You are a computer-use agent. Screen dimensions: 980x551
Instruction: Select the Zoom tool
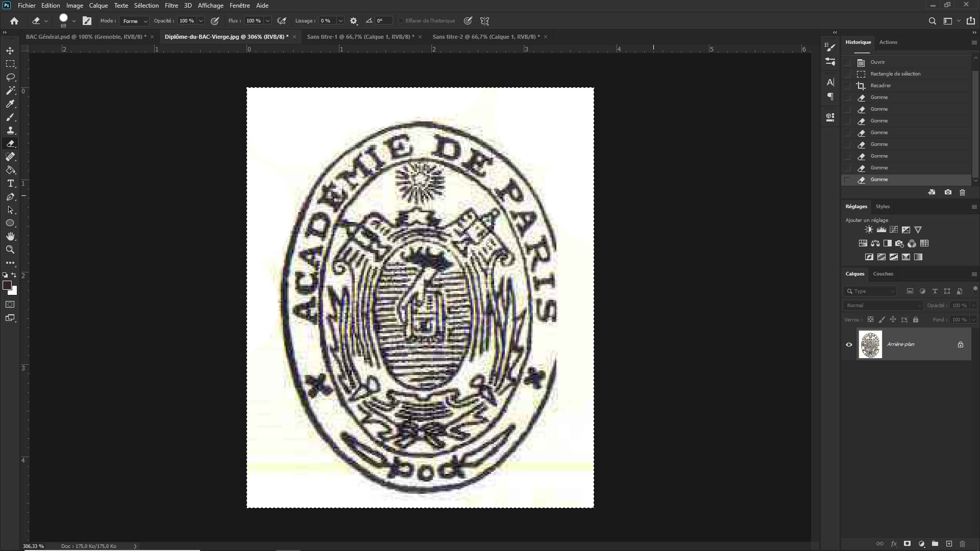click(10, 249)
